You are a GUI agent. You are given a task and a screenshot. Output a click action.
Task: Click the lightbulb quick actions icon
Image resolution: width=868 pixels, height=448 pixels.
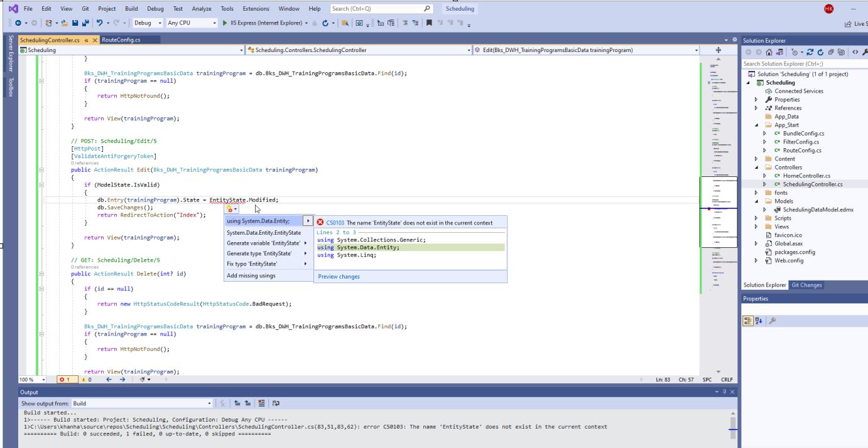[x=231, y=209]
